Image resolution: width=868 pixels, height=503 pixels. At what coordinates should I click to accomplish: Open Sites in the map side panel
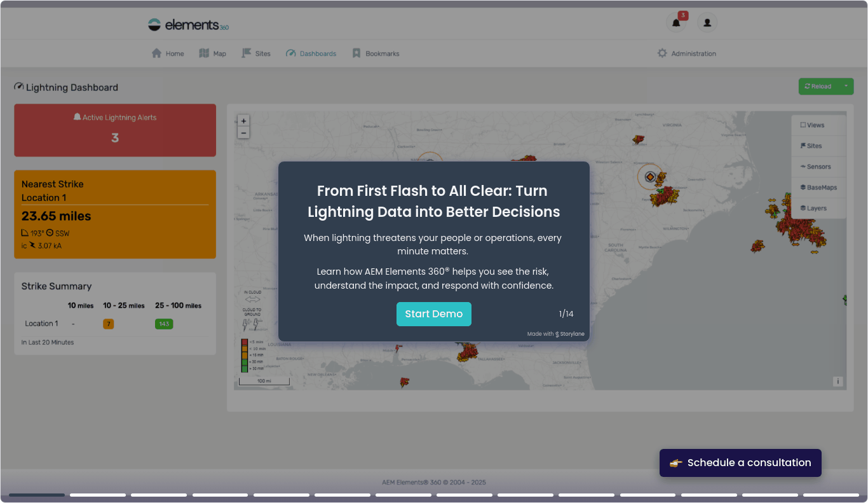[818, 146]
